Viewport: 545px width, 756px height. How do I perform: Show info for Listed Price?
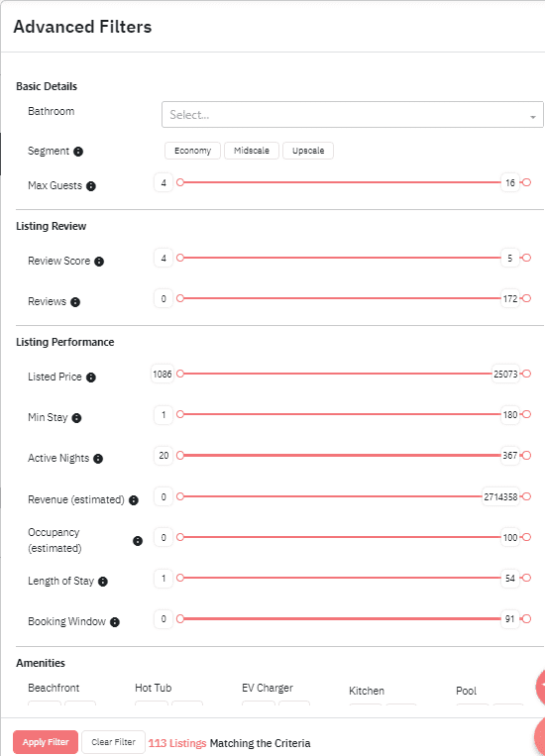(x=91, y=378)
